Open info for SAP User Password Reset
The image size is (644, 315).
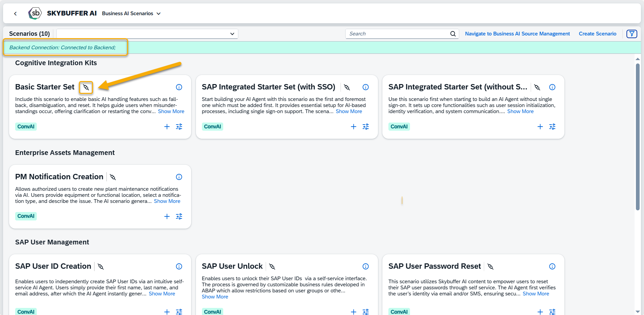coord(552,266)
